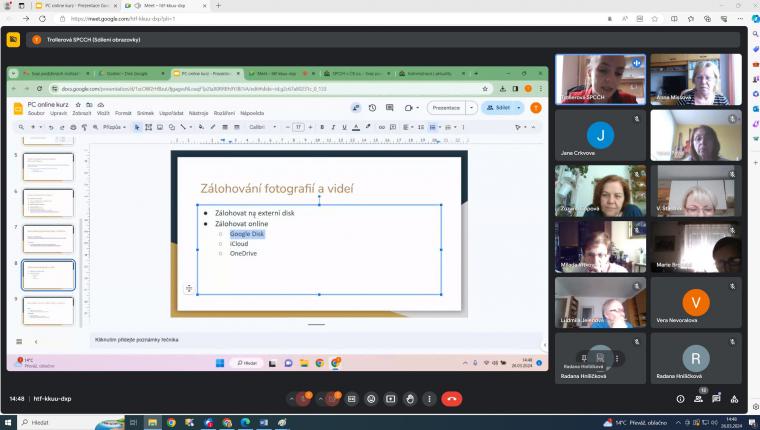Open the Meet activities panel
This screenshot has height=430, width=760.
[734, 399]
